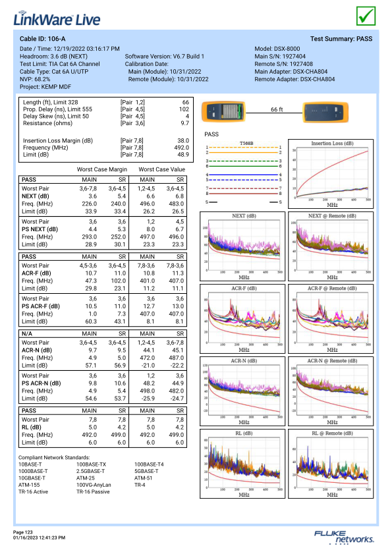Open the ACR-N (dB) graph
The image size is (392, 554).
tap(242, 391)
